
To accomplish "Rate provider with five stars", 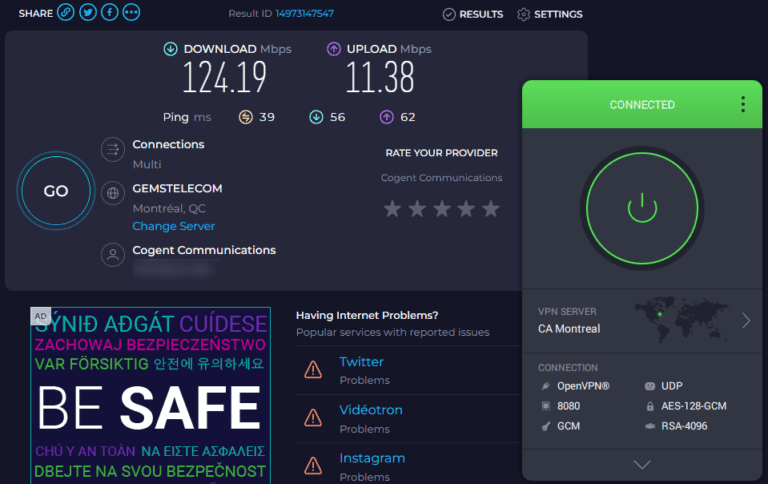I will (x=490, y=209).
